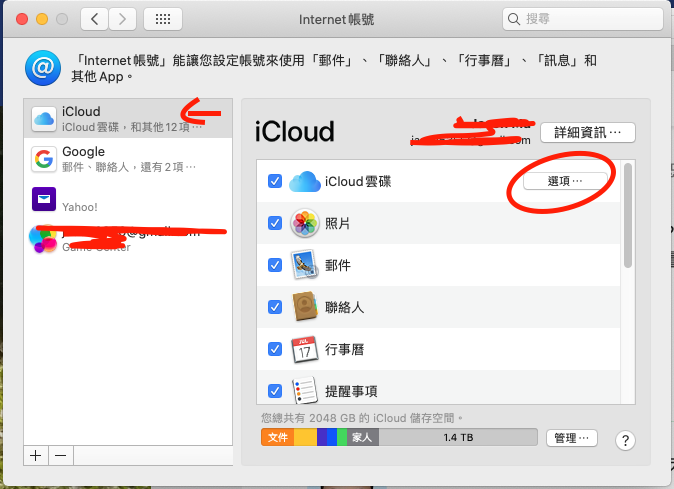Open 選項… for iCloud 雲碟
This screenshot has width=674, height=489.
[x=565, y=181]
